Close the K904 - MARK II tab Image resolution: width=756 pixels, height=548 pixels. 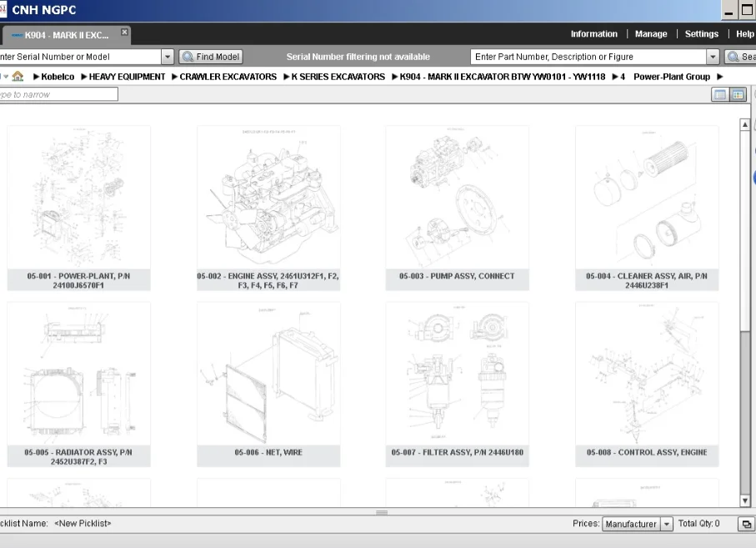pos(125,33)
